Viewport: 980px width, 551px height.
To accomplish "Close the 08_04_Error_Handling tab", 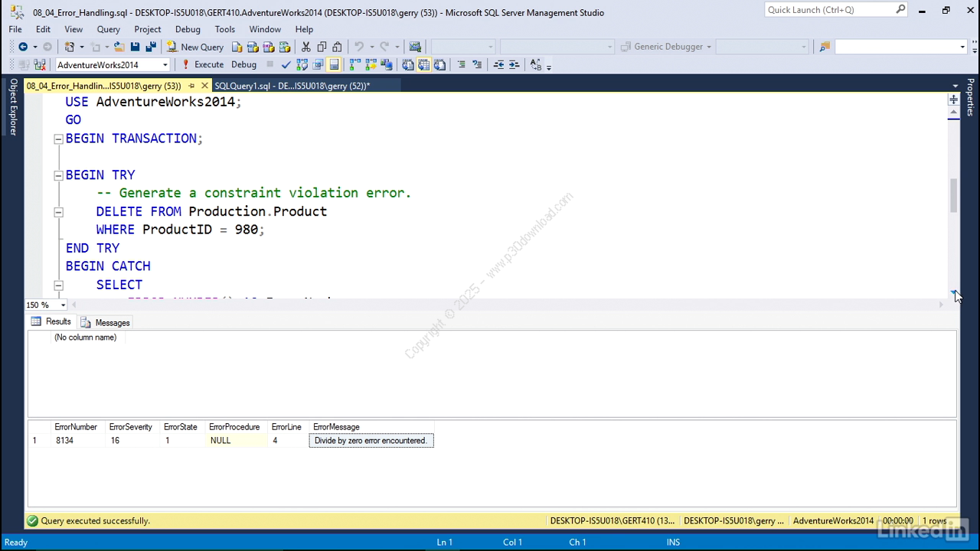I will 204,86.
